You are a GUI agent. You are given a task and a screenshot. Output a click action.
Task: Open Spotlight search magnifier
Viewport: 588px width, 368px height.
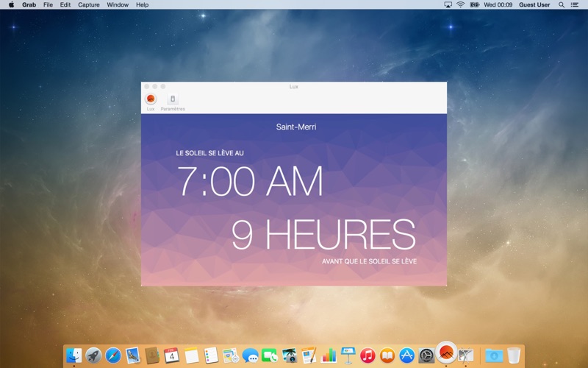pos(562,4)
